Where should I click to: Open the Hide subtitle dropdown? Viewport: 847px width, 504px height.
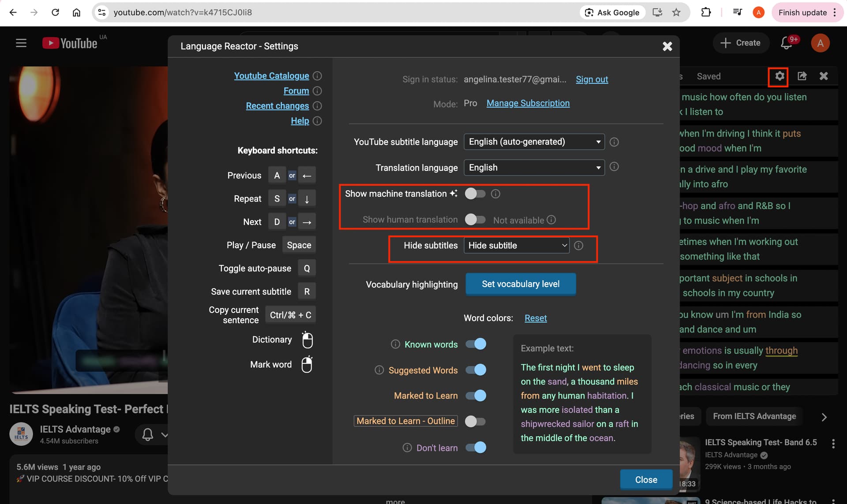pyautogui.click(x=517, y=246)
